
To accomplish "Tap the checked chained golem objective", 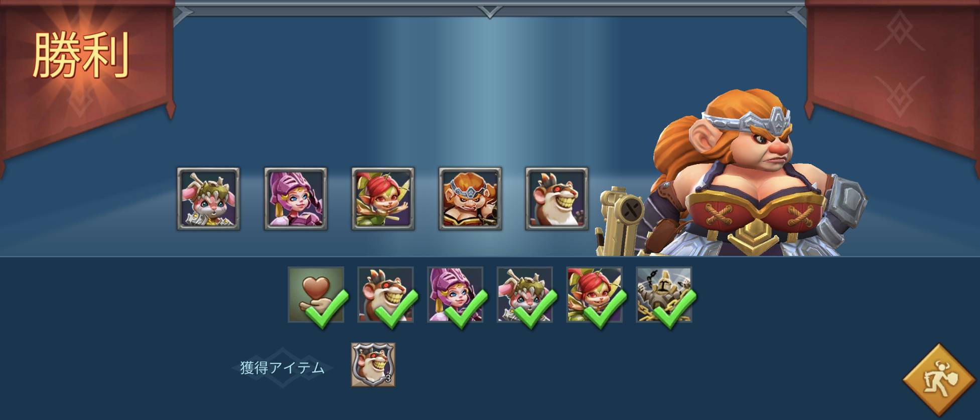I will coord(664,295).
